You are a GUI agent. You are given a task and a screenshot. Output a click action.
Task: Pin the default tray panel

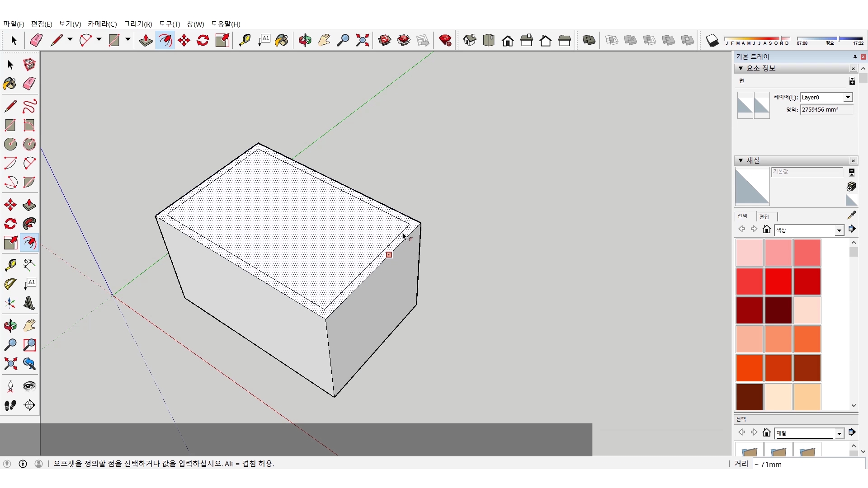point(854,56)
